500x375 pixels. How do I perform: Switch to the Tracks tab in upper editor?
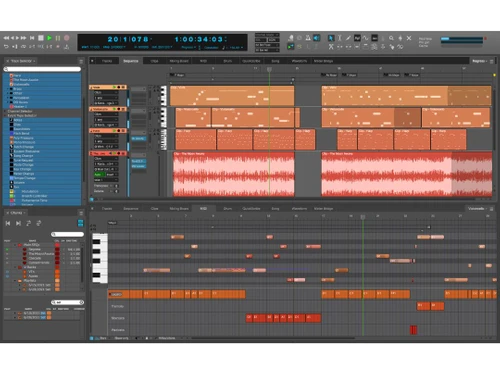pos(107,61)
